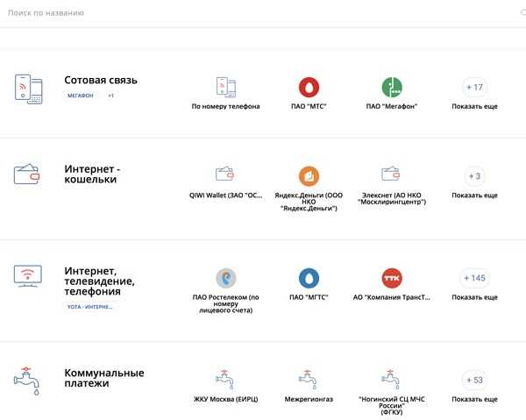Screen dimensions: 526x420
Task: Click the ПАО Ростелеком лицевого счета label
Action: 226,303
